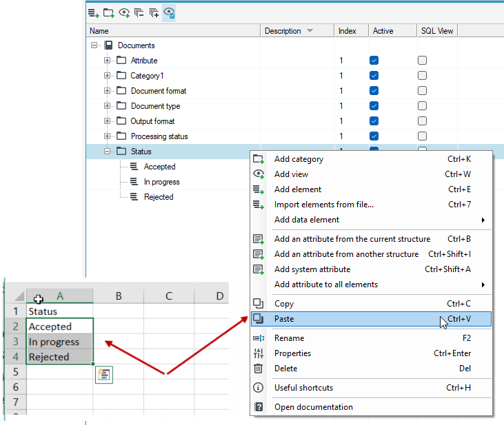Expand the Document format node
504x425 pixels.
pyautogui.click(x=107, y=91)
